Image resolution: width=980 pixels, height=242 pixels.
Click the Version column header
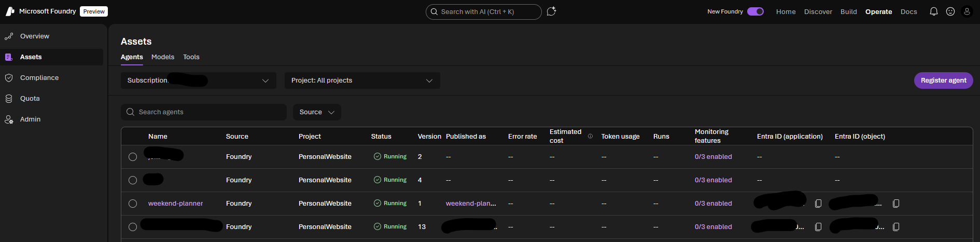coord(429,137)
